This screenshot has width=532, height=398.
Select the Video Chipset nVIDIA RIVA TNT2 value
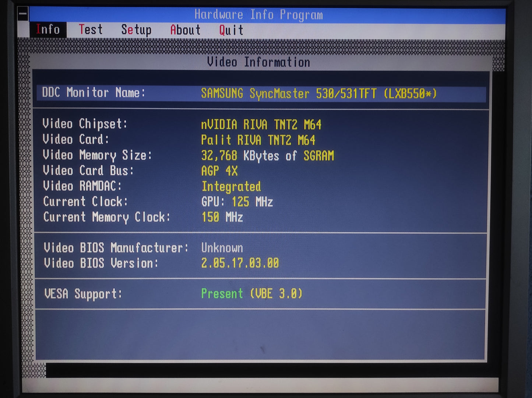pyautogui.click(x=261, y=125)
